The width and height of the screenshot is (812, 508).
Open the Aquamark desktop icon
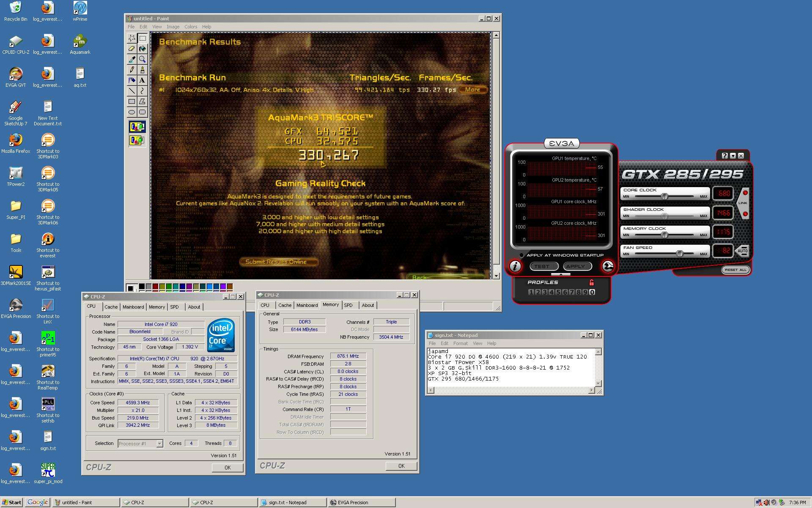pos(80,44)
